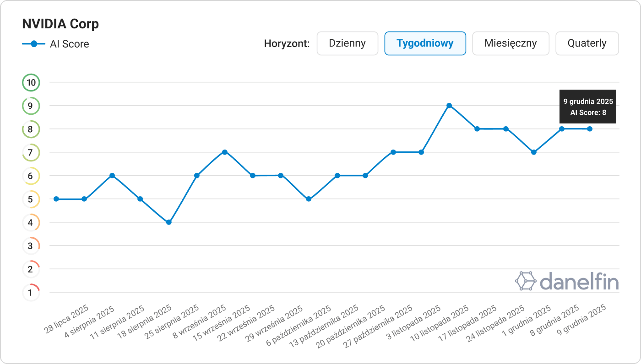Select the Tygodniowy horizon tab

pyautogui.click(x=425, y=43)
